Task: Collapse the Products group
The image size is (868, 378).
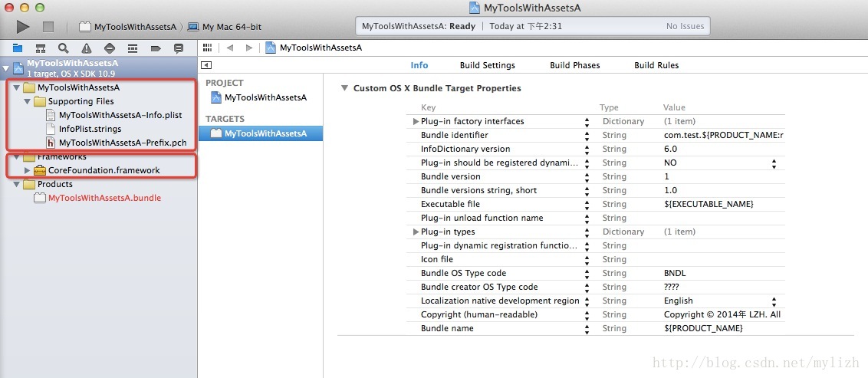Action: tap(17, 184)
